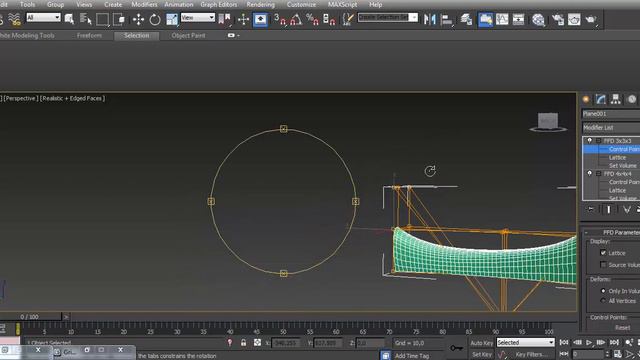Open the Hierarchy command panel tab
This screenshot has width=640, height=360.
[x=616, y=99]
